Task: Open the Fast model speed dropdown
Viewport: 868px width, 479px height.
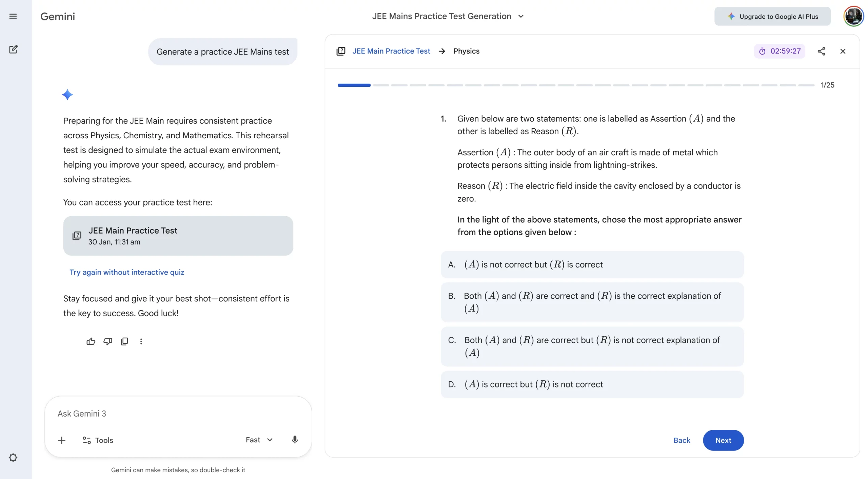Action: (258, 440)
